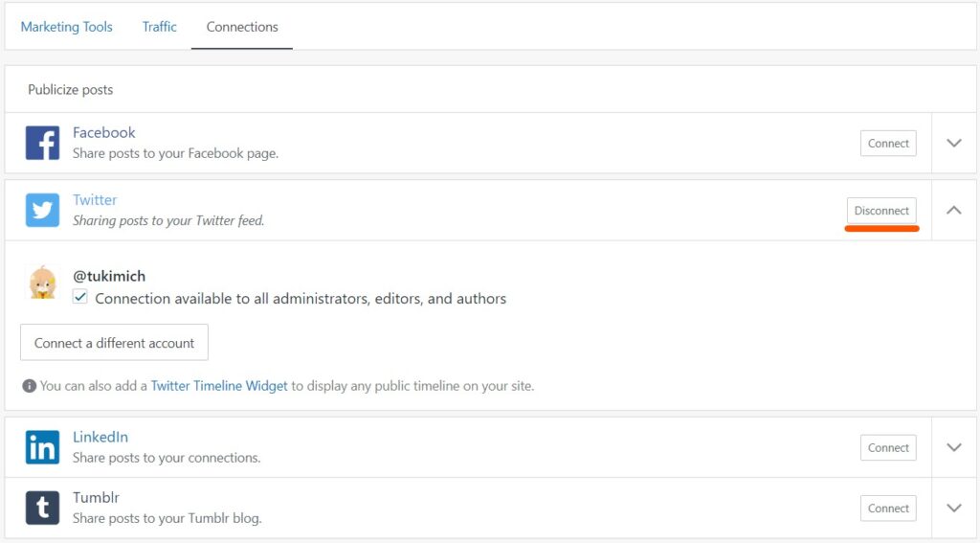Disconnect the Twitter account

coord(881,210)
